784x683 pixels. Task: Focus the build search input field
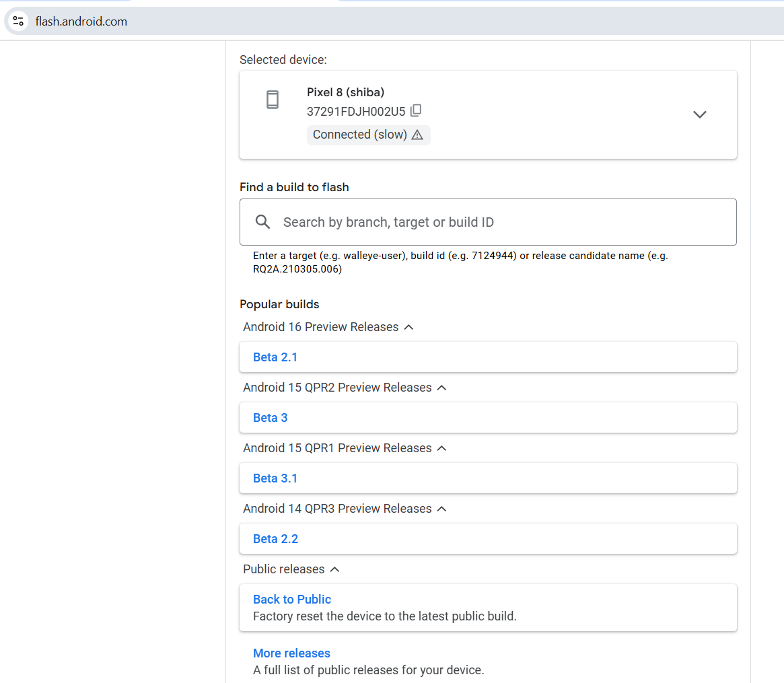(x=498, y=222)
